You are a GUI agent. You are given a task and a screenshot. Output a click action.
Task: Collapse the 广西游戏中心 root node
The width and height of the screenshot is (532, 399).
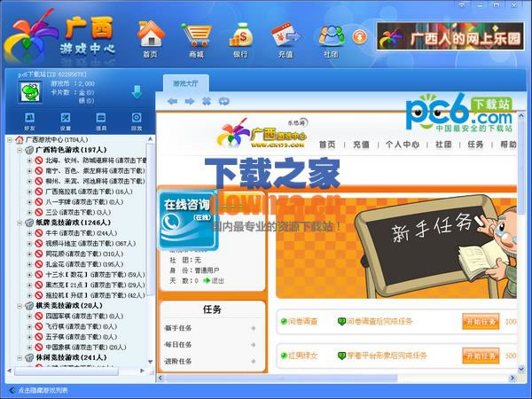(10, 140)
